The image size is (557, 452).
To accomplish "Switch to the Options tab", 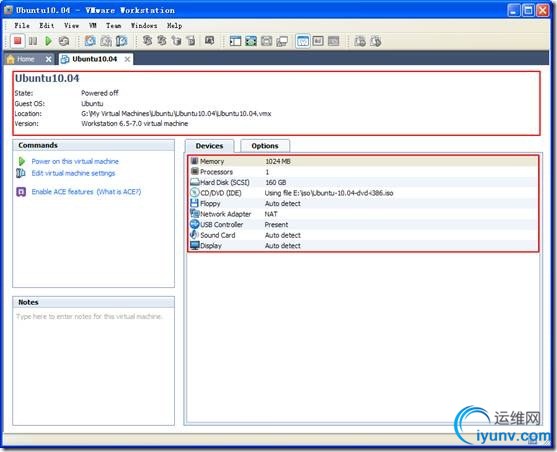I will click(x=265, y=146).
